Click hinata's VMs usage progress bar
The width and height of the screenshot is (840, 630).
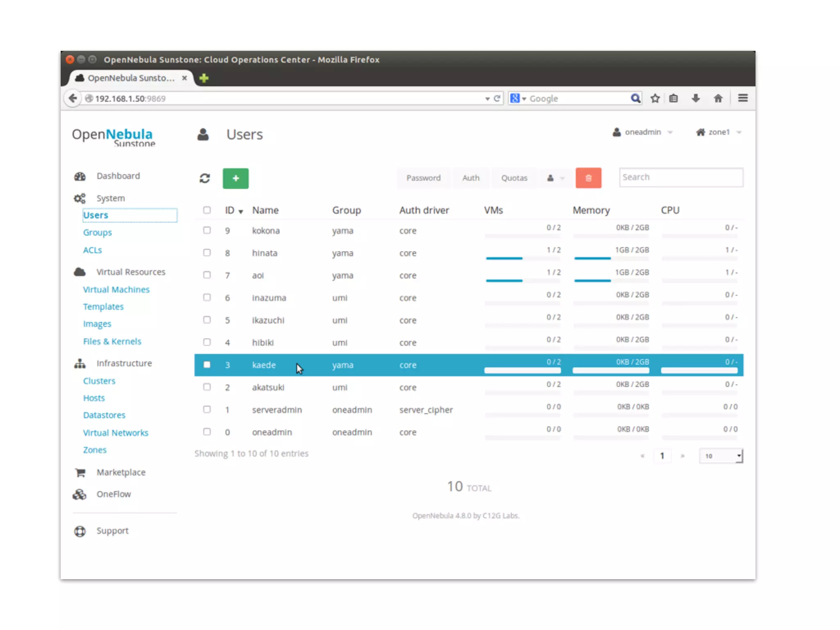click(522, 258)
